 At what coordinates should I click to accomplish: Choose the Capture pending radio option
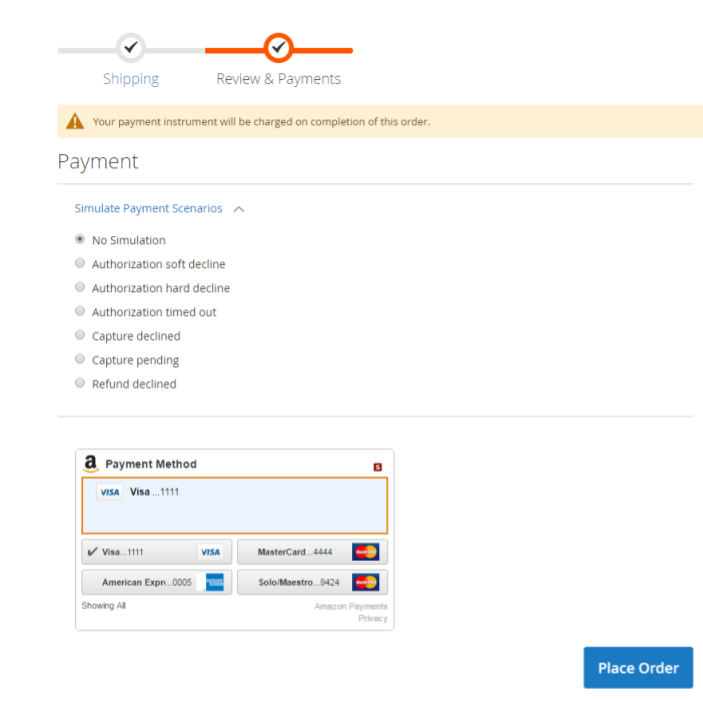pos(80,359)
